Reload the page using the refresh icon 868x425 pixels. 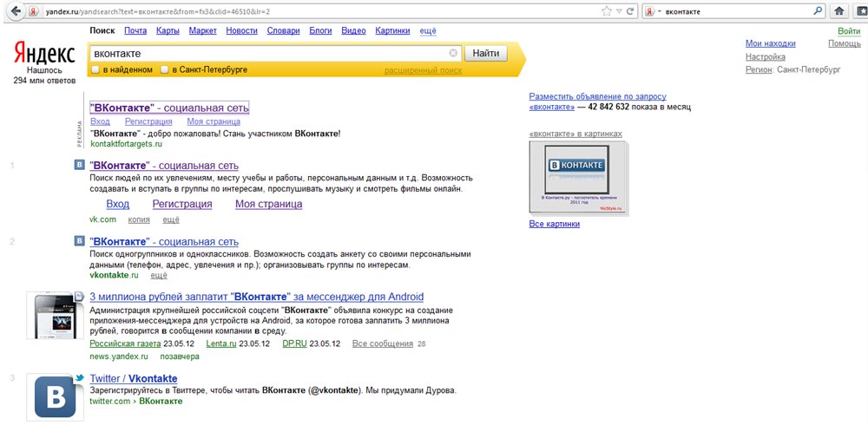pyautogui.click(x=633, y=12)
